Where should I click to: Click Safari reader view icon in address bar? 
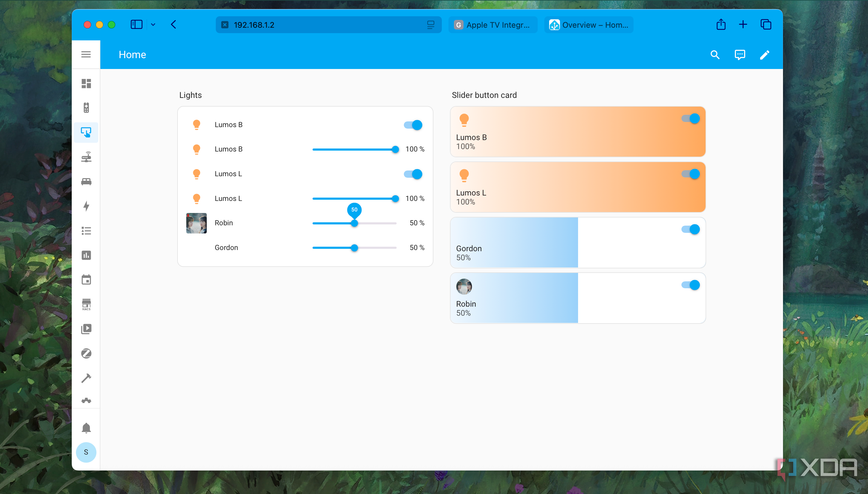(x=430, y=25)
